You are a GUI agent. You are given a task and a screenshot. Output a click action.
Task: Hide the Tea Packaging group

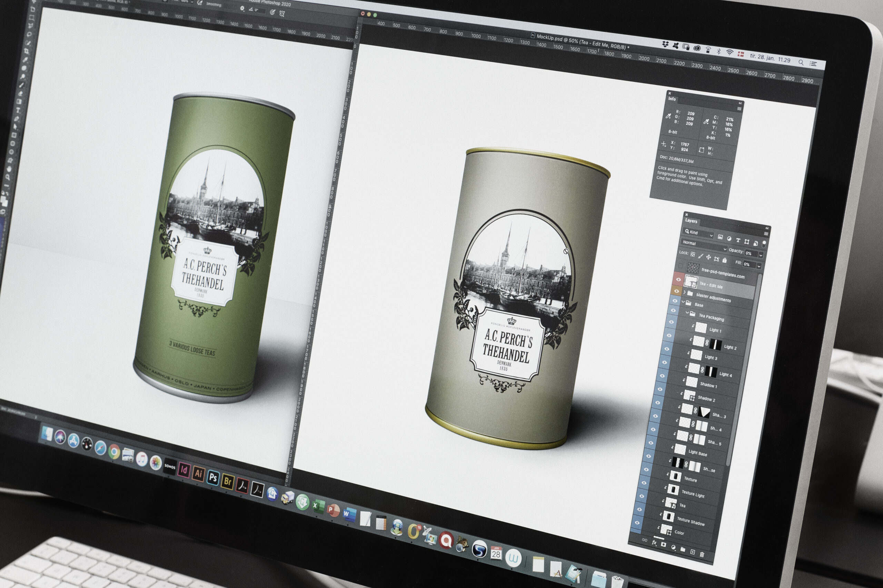point(673,311)
